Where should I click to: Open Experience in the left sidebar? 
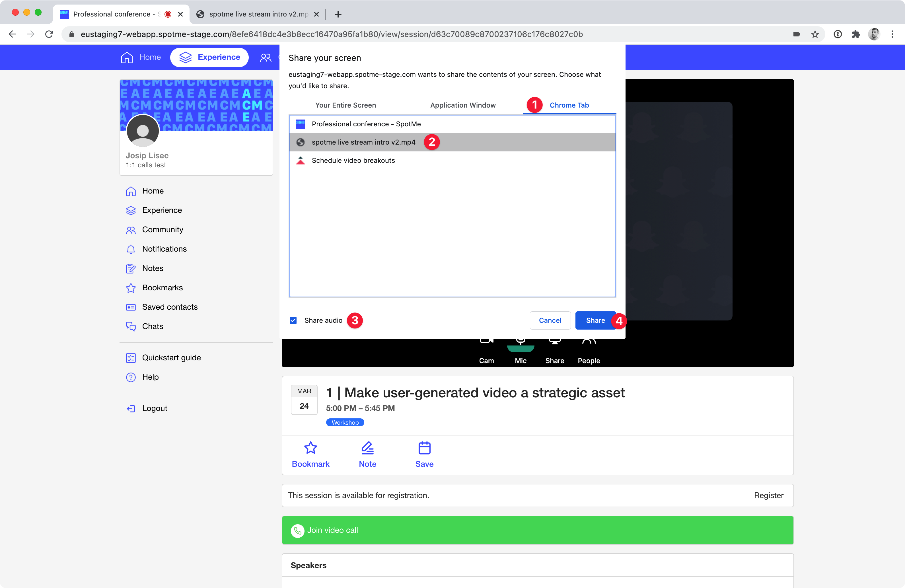154,210
